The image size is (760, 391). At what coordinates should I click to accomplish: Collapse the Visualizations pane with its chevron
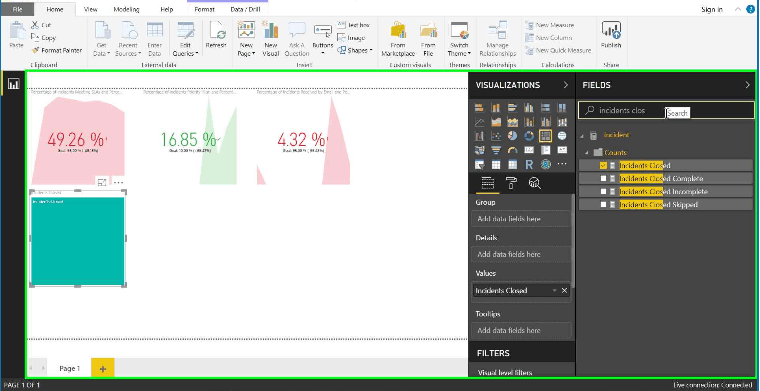[x=565, y=85]
